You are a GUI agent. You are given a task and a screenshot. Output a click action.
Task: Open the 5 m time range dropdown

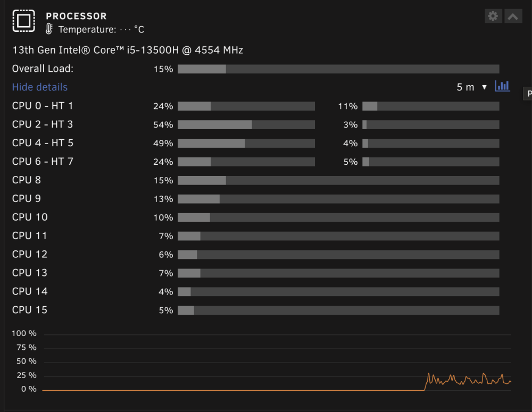(471, 87)
